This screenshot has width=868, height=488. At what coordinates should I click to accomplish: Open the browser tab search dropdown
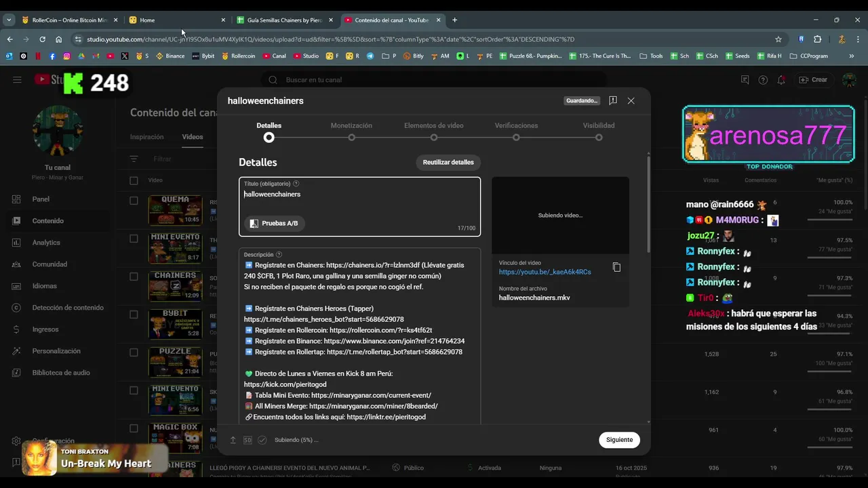pos(9,20)
